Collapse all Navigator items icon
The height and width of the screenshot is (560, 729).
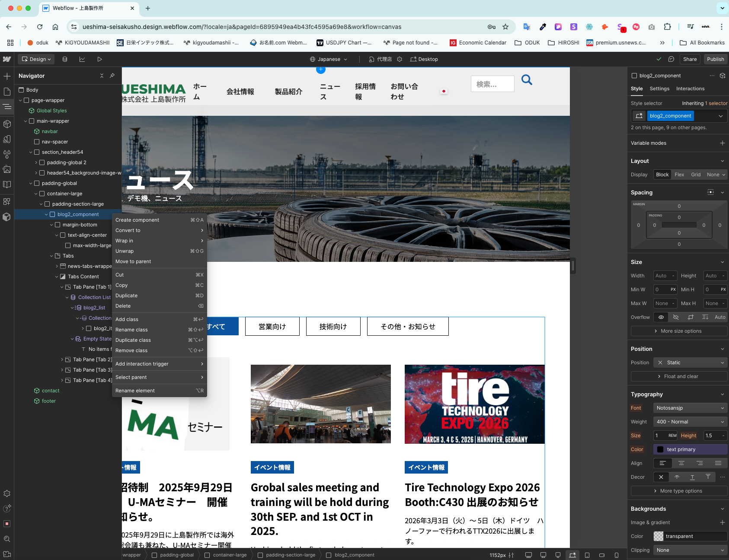click(102, 76)
